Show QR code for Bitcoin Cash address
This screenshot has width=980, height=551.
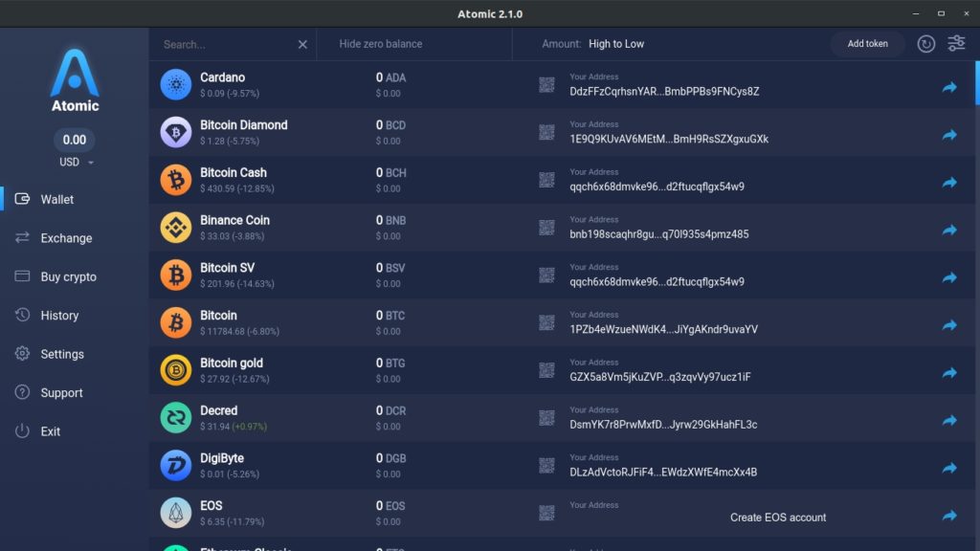(546, 180)
